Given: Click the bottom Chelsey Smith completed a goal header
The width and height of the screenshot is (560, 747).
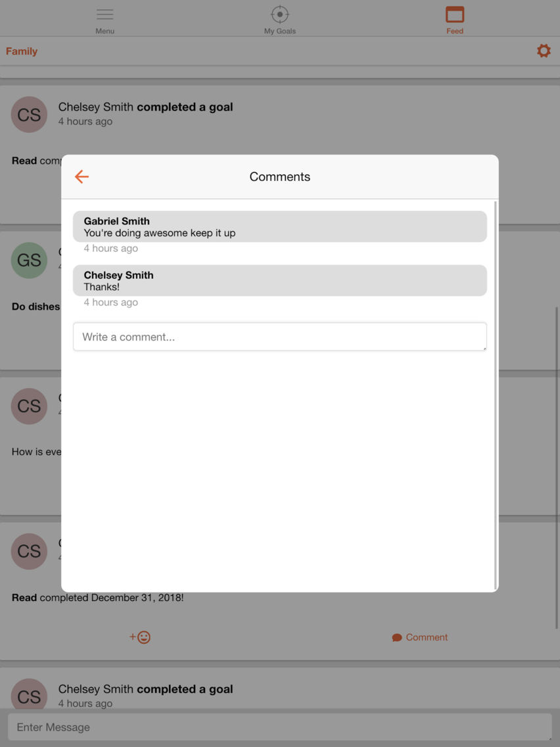Looking at the screenshot, I should pos(145,689).
